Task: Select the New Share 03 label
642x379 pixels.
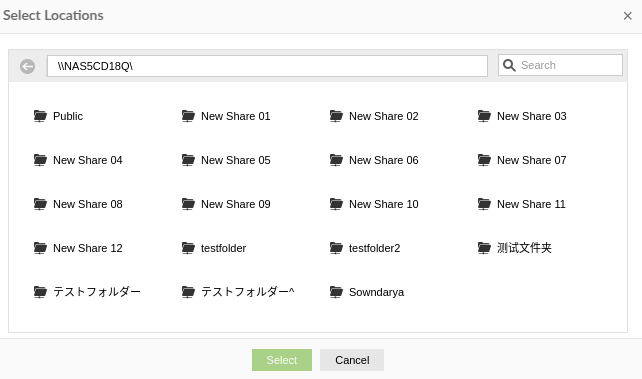Action: pos(531,116)
